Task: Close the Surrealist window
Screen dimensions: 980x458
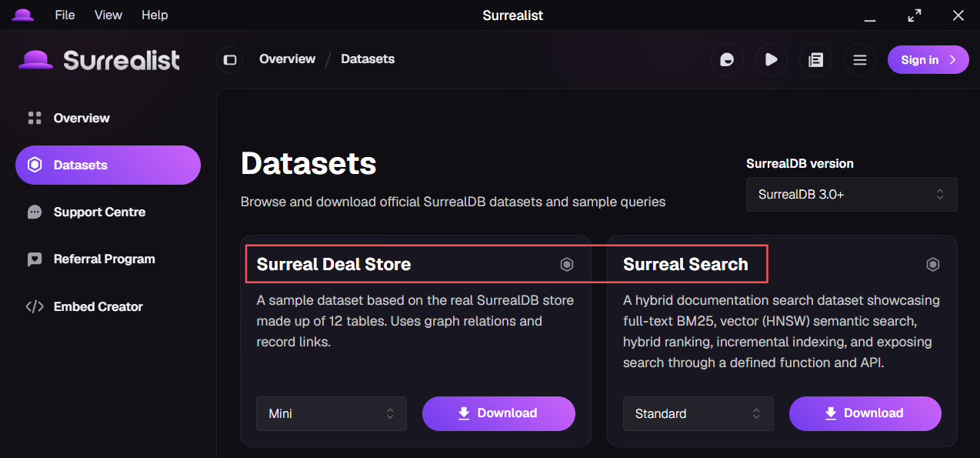Action: coord(958,15)
